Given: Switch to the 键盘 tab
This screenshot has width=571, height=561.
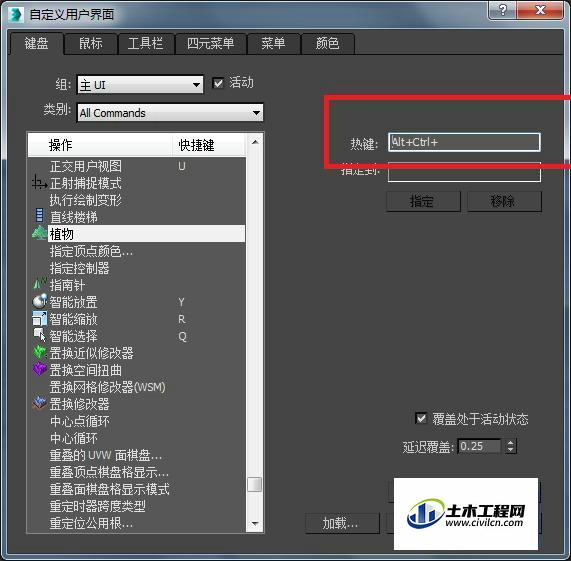Looking at the screenshot, I should pyautogui.click(x=36, y=44).
